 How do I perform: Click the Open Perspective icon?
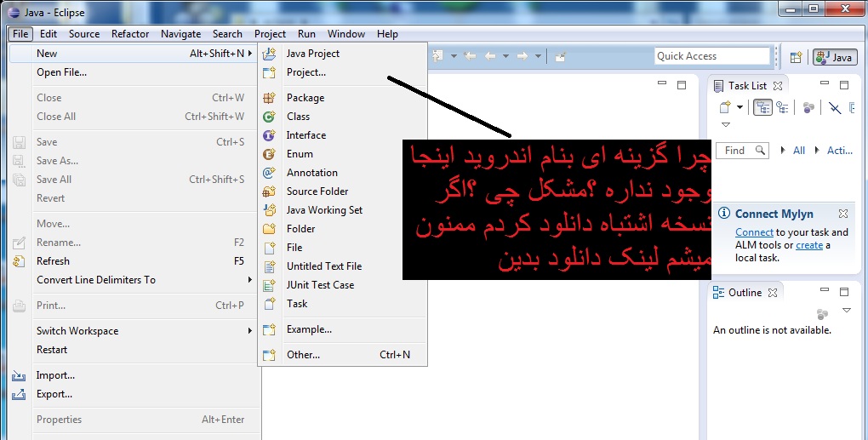[x=796, y=57]
